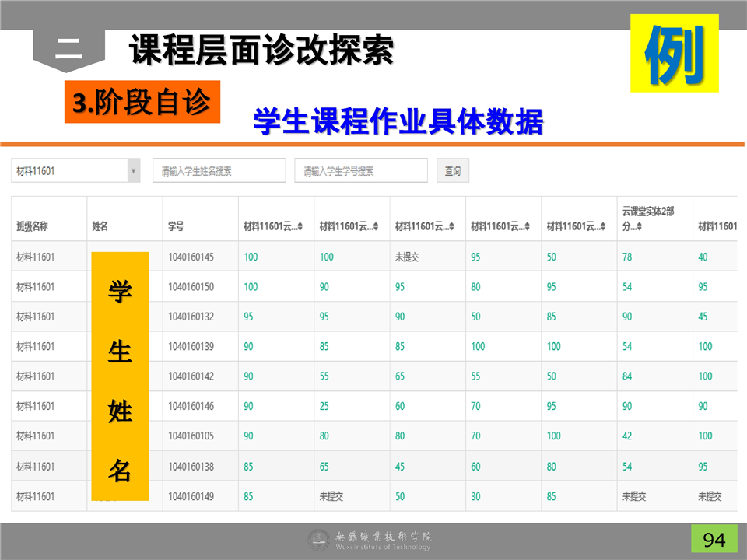This screenshot has width=747, height=560.
Task: Click the 二 section marker arrow
Action: 68,50
